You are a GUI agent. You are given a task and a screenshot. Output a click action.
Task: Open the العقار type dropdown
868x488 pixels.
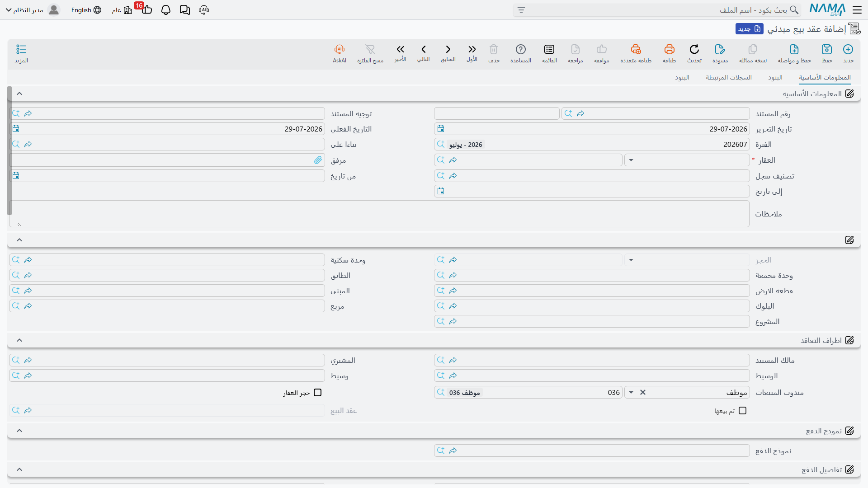click(x=631, y=160)
